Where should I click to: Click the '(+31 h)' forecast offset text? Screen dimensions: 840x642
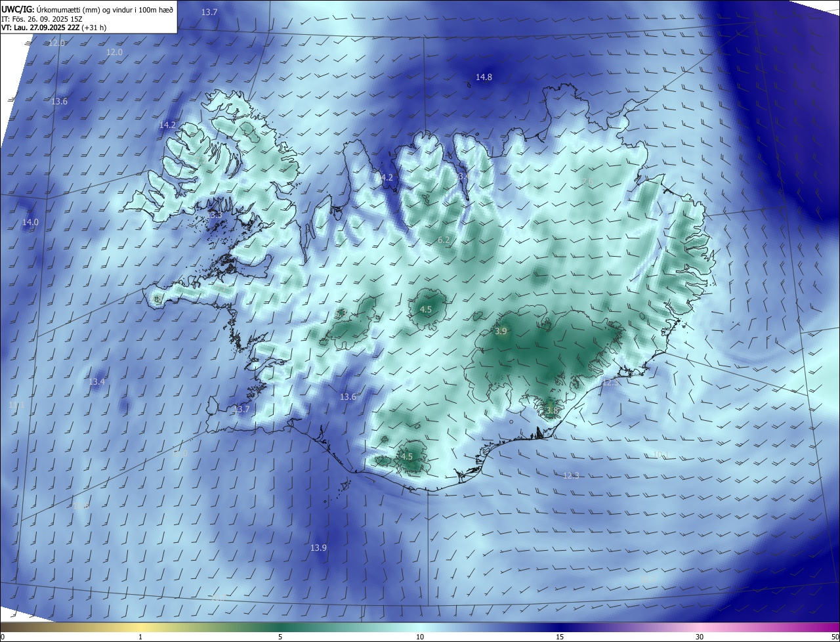click(94, 28)
